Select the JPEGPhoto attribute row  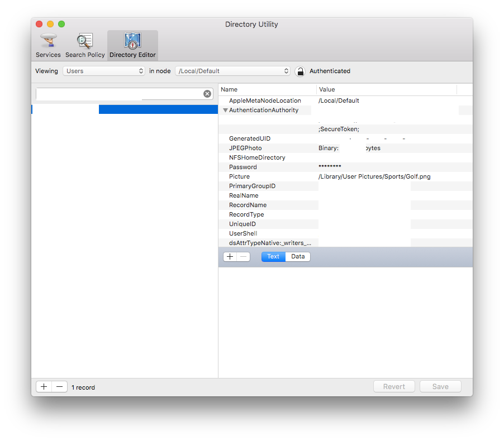[x=345, y=148]
